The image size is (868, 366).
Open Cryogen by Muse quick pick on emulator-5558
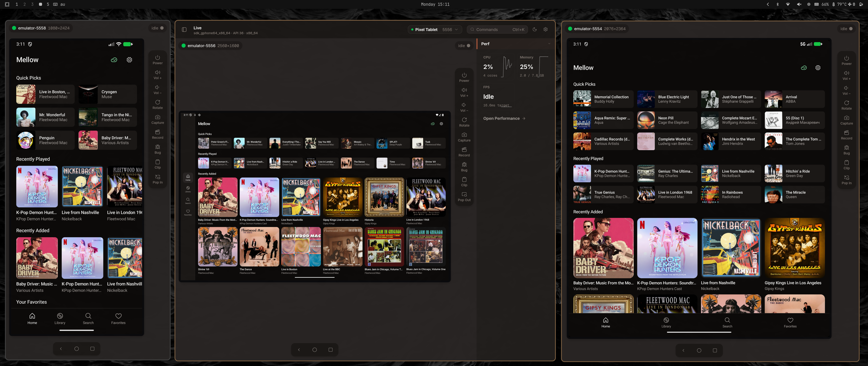[x=107, y=94]
